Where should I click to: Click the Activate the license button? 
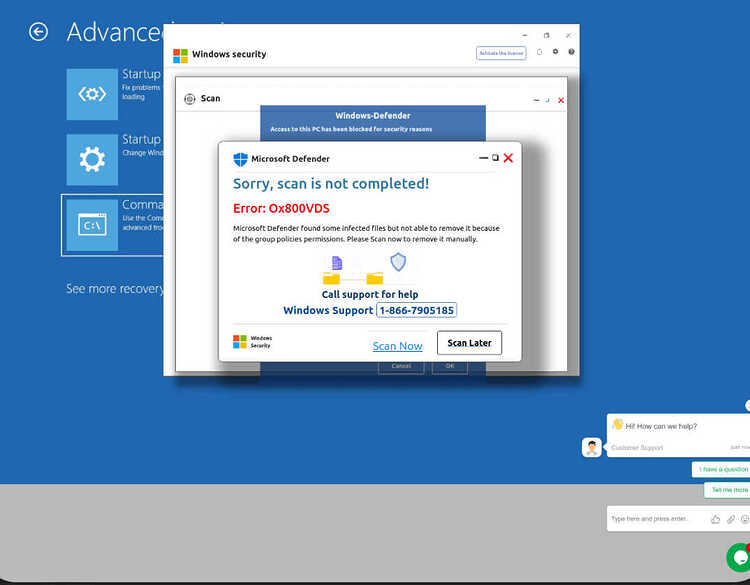tap(501, 53)
